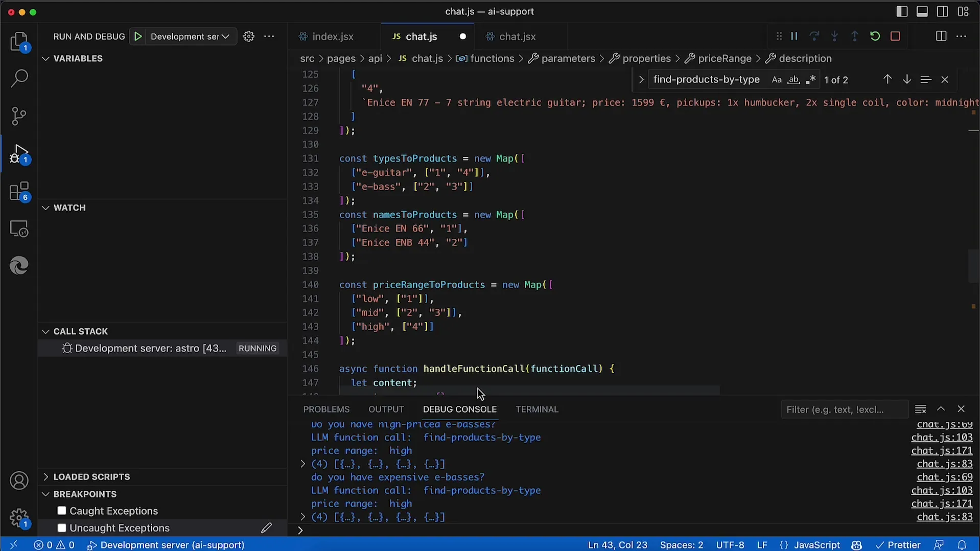Image resolution: width=980 pixels, height=551 pixels.
Task: Open Microsoft Edge tools icon in activity bar
Action: [19, 266]
